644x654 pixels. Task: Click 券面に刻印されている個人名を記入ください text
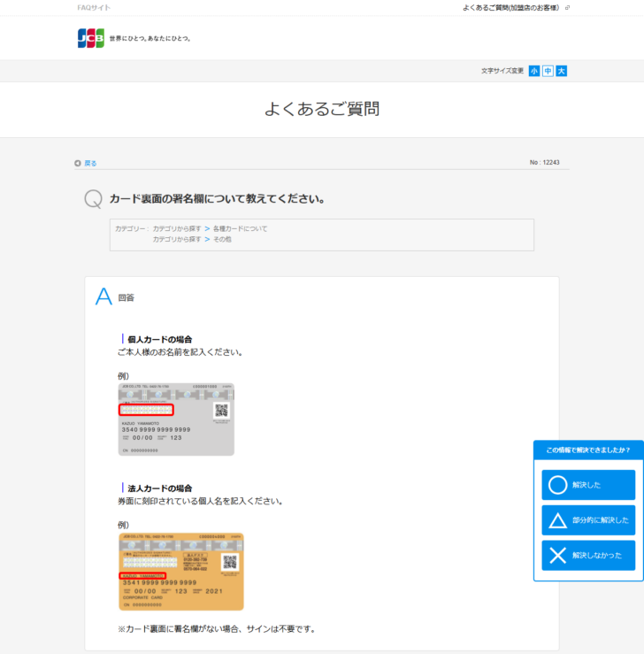pos(201,501)
